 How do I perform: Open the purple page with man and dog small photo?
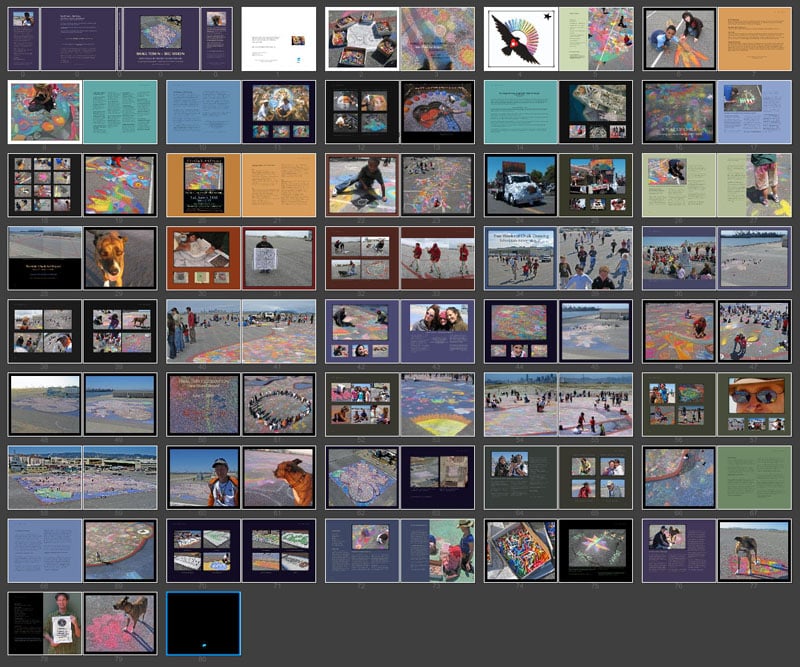click(x=680, y=551)
